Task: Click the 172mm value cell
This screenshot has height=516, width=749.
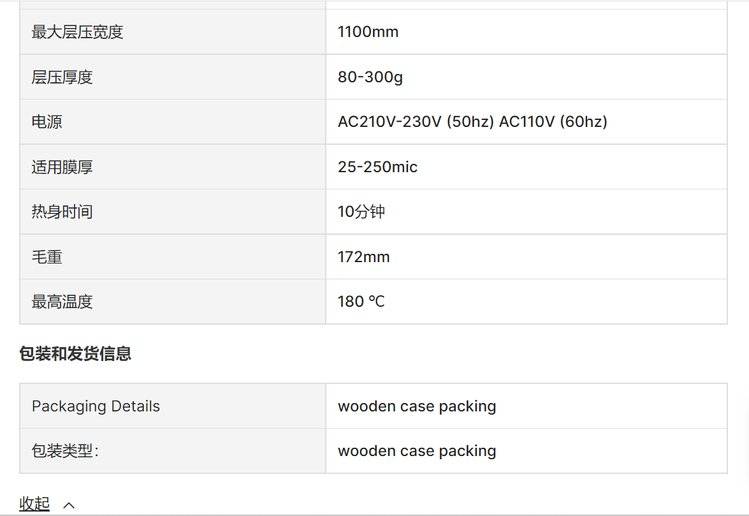Action: click(364, 257)
